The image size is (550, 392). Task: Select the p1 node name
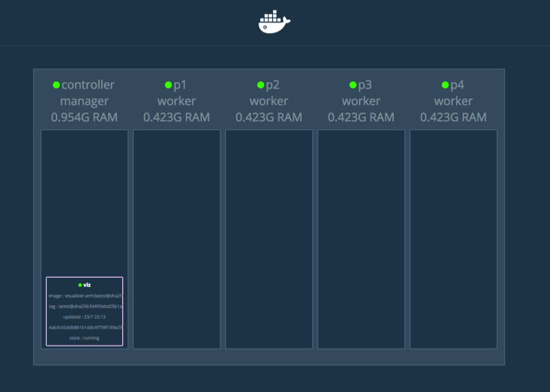[x=180, y=85]
